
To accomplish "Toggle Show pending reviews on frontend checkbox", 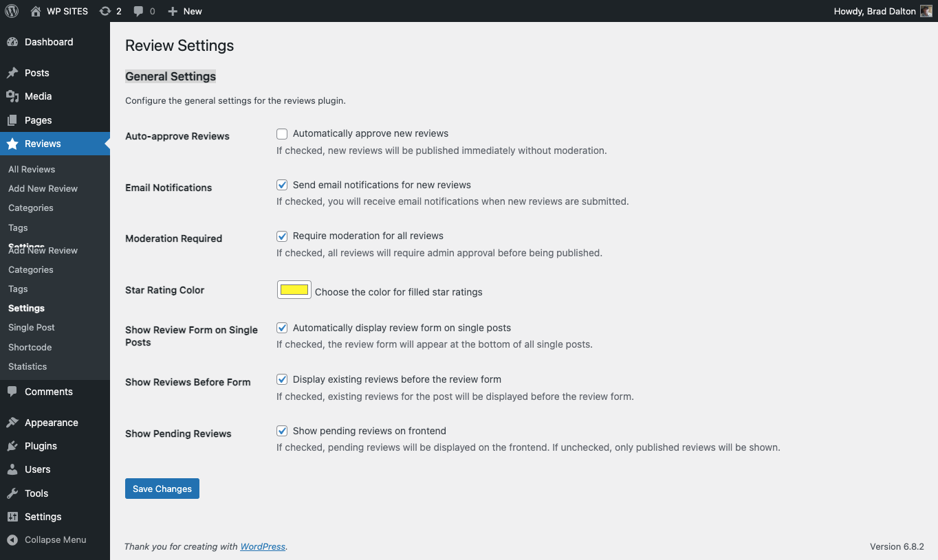I will tap(282, 431).
